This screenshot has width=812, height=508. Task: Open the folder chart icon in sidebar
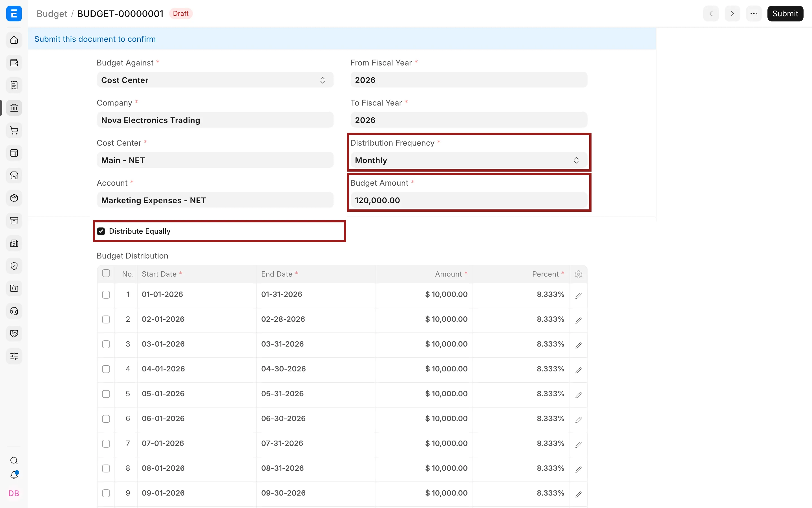pos(14,288)
